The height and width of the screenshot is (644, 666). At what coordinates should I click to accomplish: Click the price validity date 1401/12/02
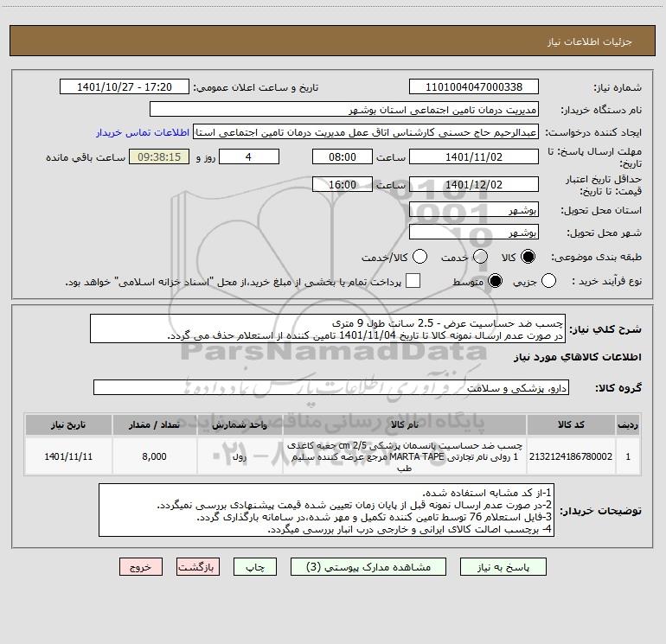(x=474, y=185)
